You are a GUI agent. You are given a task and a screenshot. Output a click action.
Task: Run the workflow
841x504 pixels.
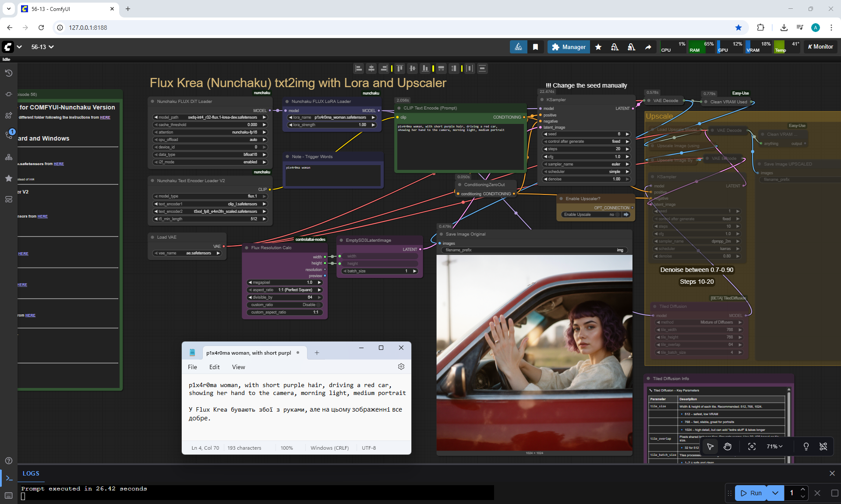tap(751, 493)
